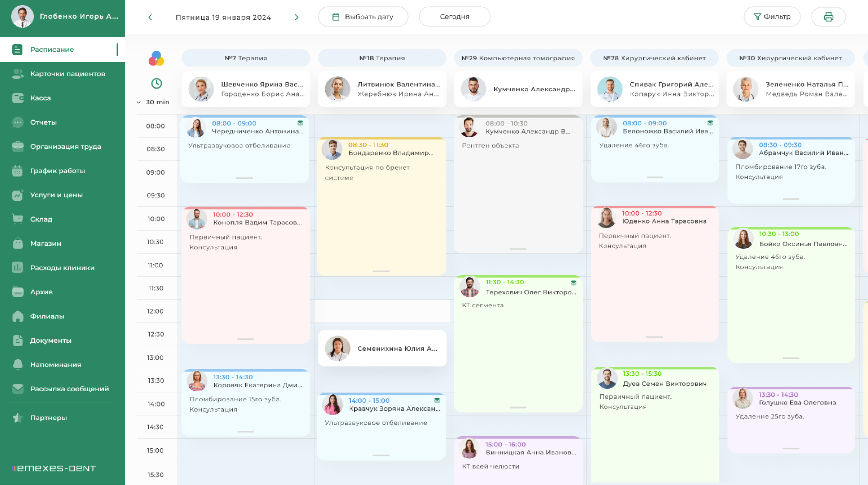Select the №29 Компьютерная томография column header

518,58
